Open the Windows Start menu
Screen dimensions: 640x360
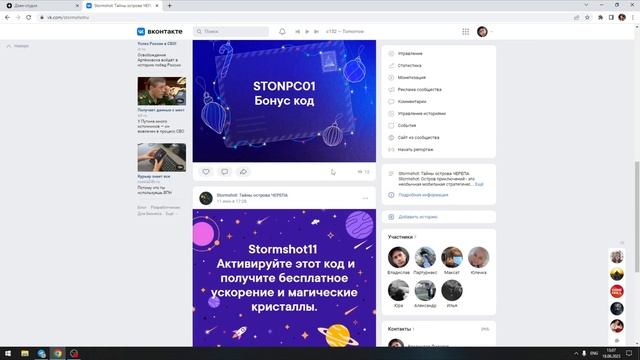8,353
